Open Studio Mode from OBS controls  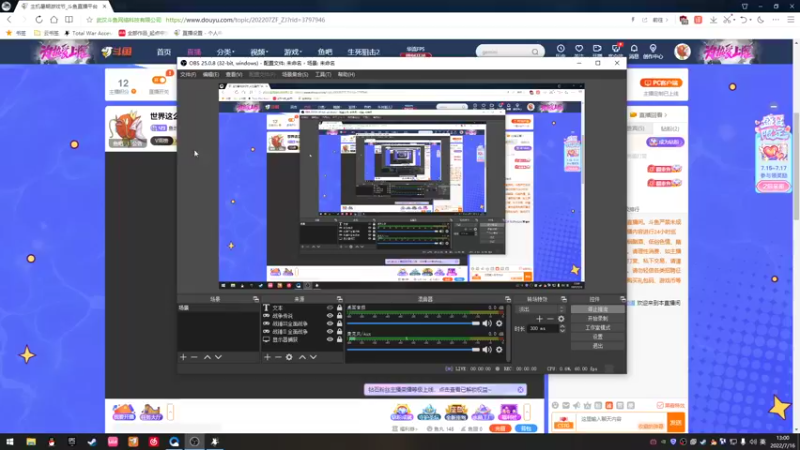597,328
